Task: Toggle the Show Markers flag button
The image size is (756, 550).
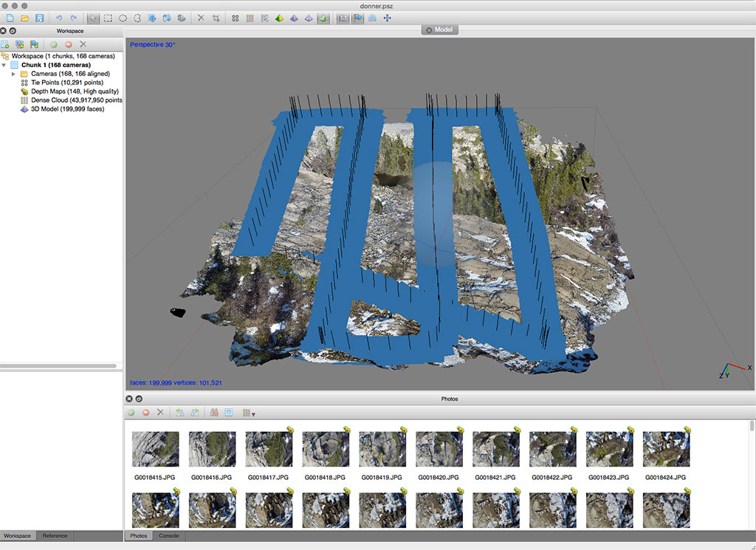Action: click(x=358, y=18)
